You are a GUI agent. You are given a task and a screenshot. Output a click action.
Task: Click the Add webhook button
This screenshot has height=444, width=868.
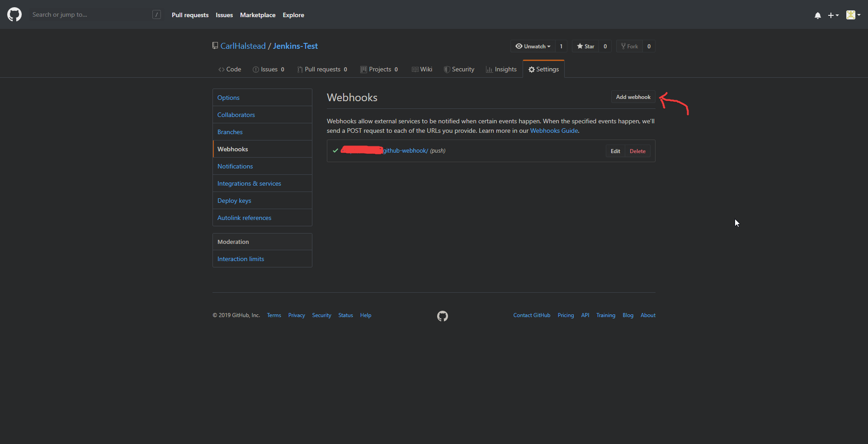click(633, 97)
